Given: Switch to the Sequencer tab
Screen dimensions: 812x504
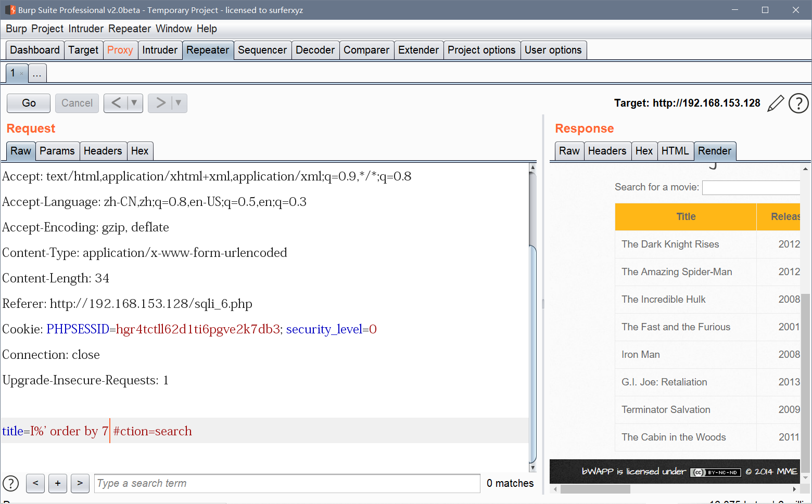Looking at the screenshot, I should [262, 50].
